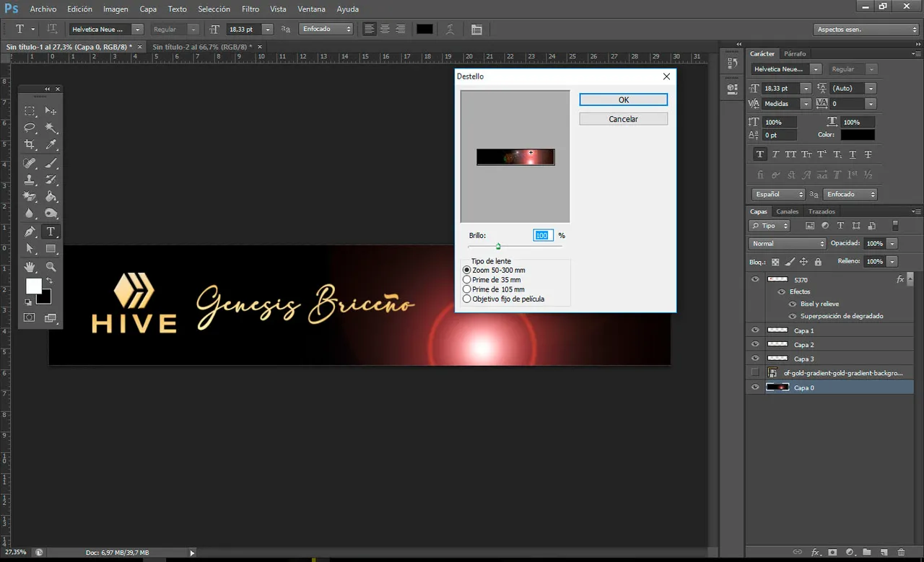Select the Eyedropper tool

(51, 145)
